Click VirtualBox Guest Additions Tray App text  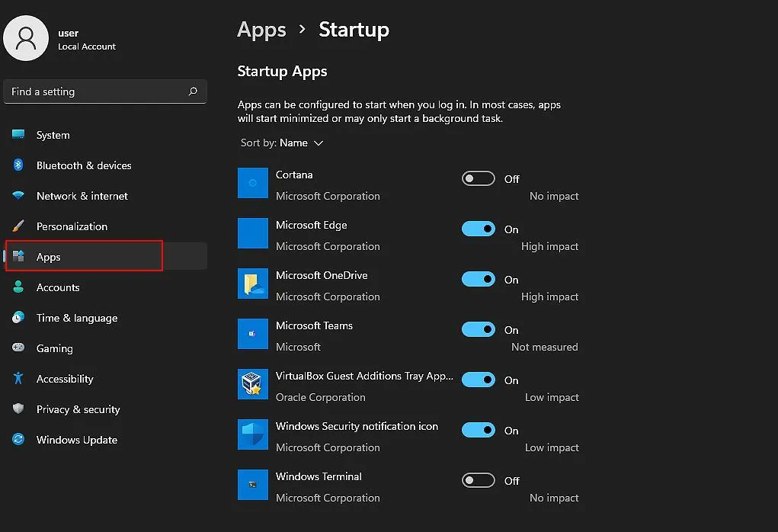[x=364, y=376]
